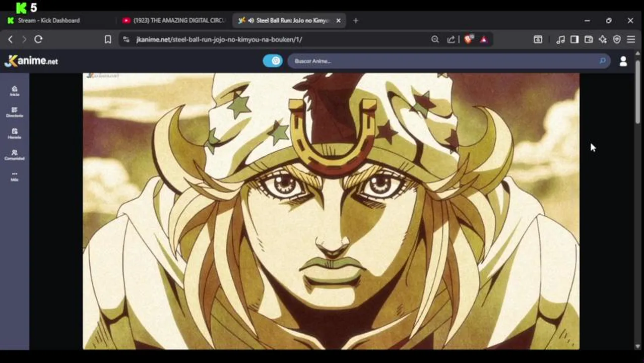Expand the Más menu in sidebar
The image size is (644, 363).
[14, 176]
